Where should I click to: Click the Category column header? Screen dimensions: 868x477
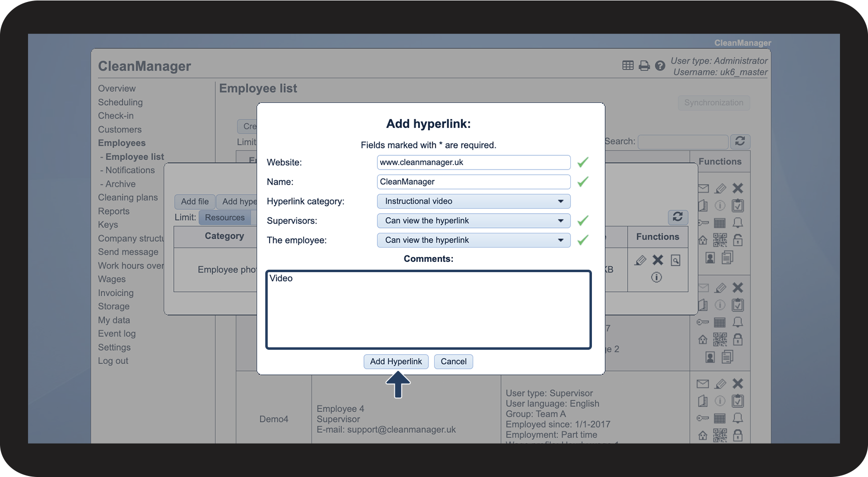tap(224, 236)
